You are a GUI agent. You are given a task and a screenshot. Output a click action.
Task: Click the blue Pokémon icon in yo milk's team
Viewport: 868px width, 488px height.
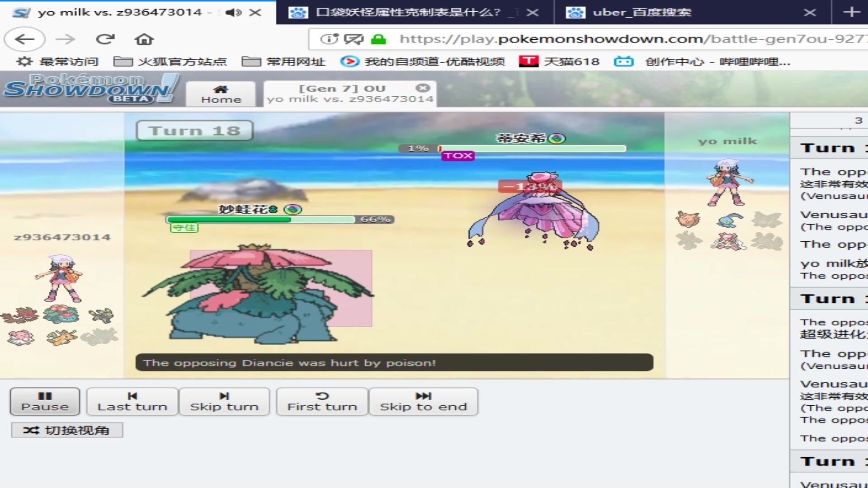pyautogui.click(x=729, y=220)
